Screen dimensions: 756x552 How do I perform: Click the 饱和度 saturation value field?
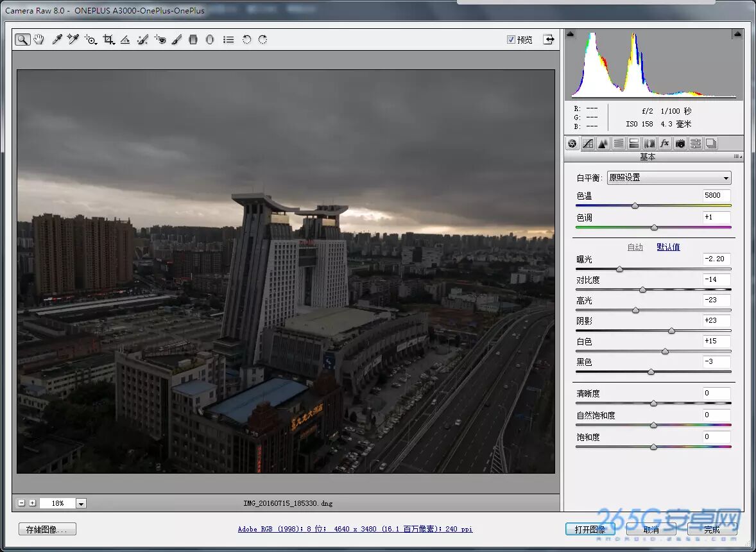(716, 436)
